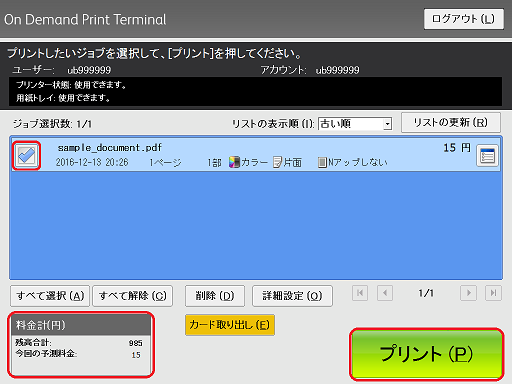Deselect all jobs with すべて解除 (C)
Viewport: 512px width, 384px height.
pos(133,296)
